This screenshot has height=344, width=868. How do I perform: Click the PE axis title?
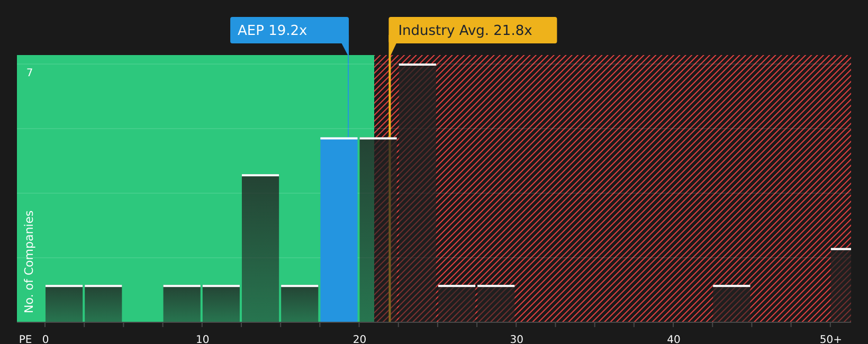[25, 339]
